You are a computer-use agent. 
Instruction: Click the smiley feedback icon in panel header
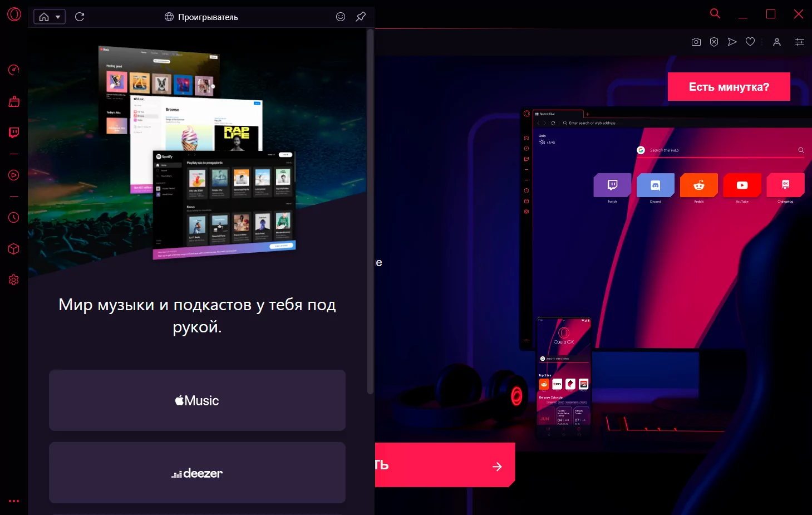(x=341, y=17)
